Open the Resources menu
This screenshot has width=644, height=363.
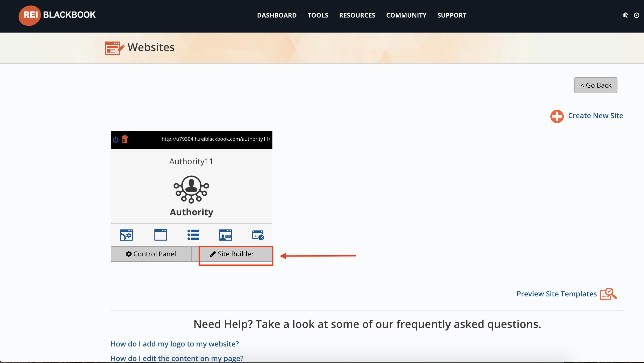point(357,15)
